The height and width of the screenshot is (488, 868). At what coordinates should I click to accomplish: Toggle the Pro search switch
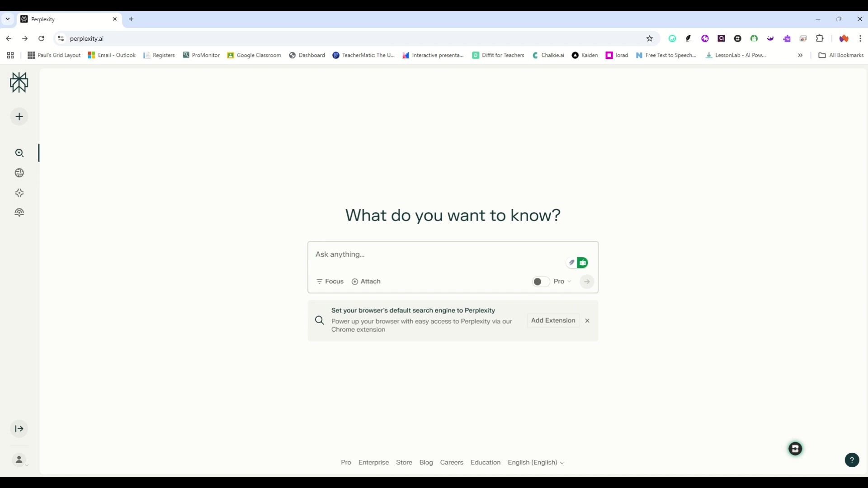541,282
